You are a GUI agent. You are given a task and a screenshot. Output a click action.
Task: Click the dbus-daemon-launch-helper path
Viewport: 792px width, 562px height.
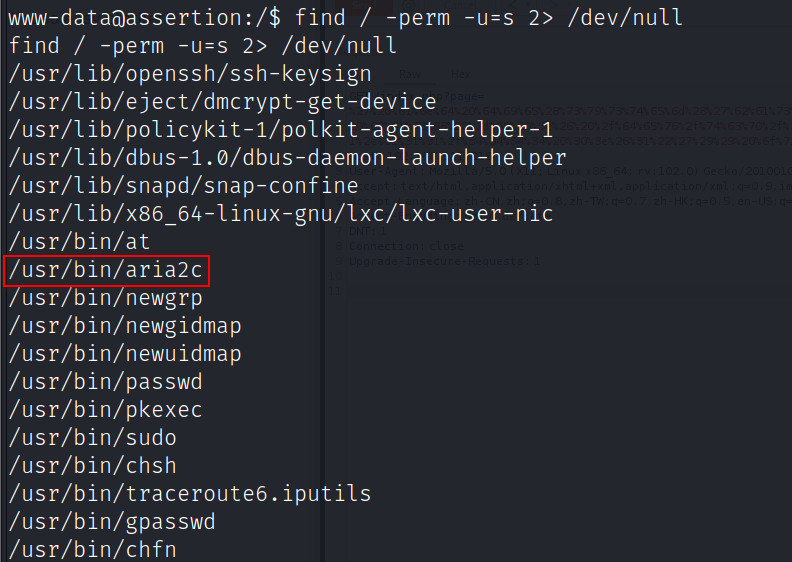pyautogui.click(x=288, y=158)
